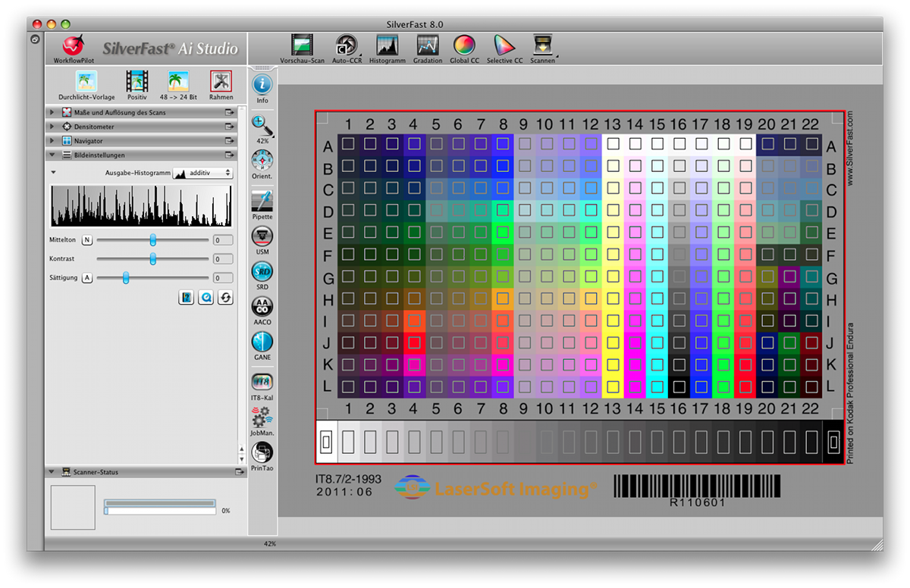Open Selective CC color correction
The height and width of the screenshot is (588, 910).
coord(504,46)
